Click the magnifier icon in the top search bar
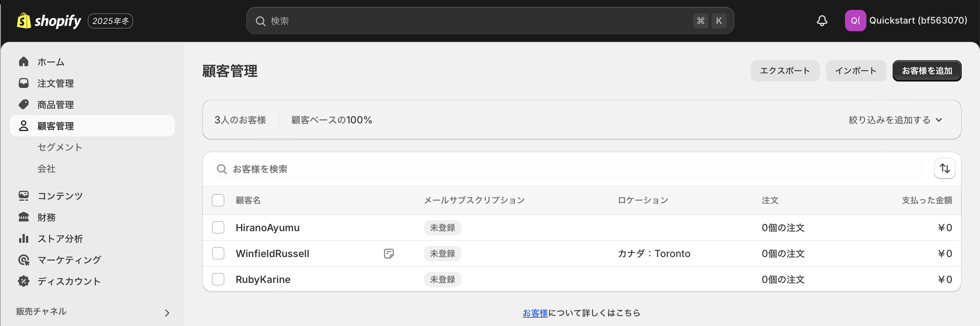The image size is (980, 326). point(260,21)
